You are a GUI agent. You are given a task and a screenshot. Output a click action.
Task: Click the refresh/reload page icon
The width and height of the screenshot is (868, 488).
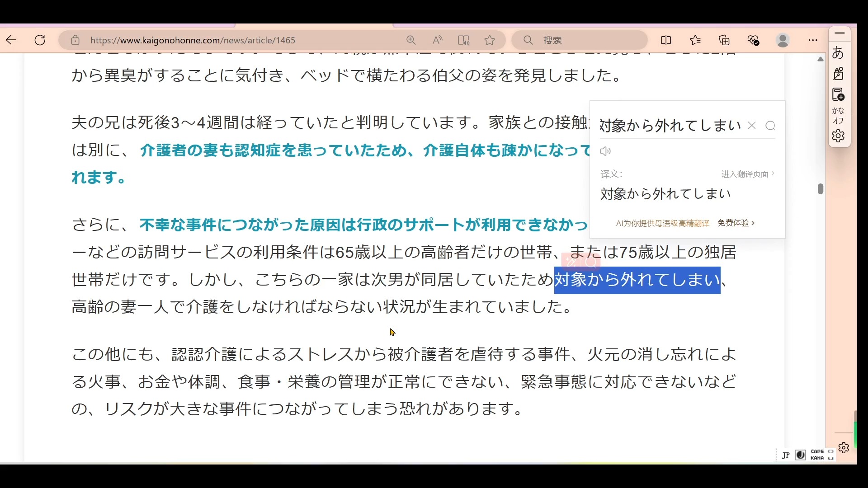[40, 41]
